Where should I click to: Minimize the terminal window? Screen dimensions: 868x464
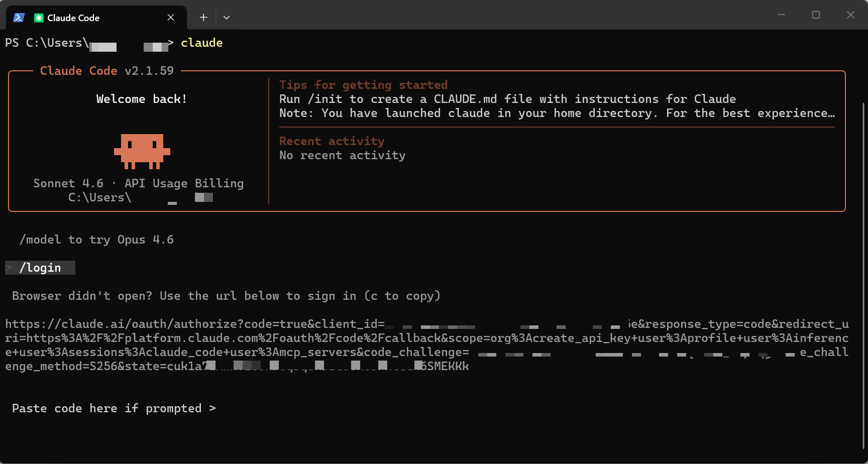pos(781,15)
